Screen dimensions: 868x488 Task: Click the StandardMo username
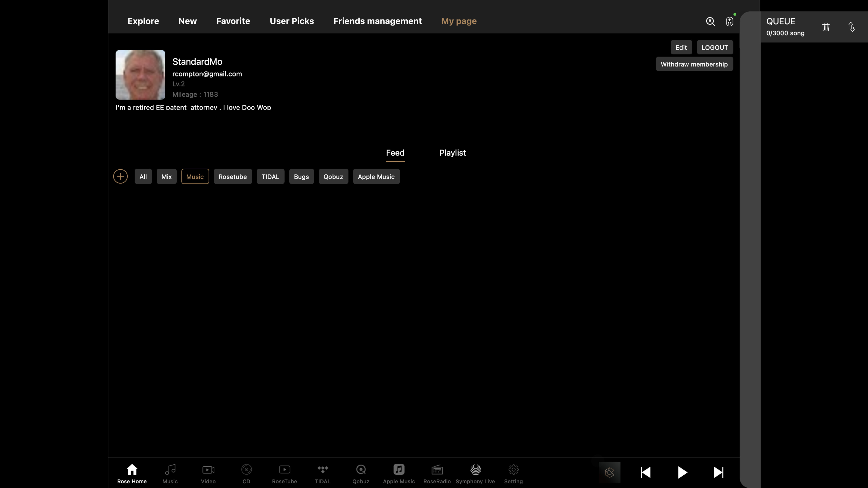(x=198, y=62)
